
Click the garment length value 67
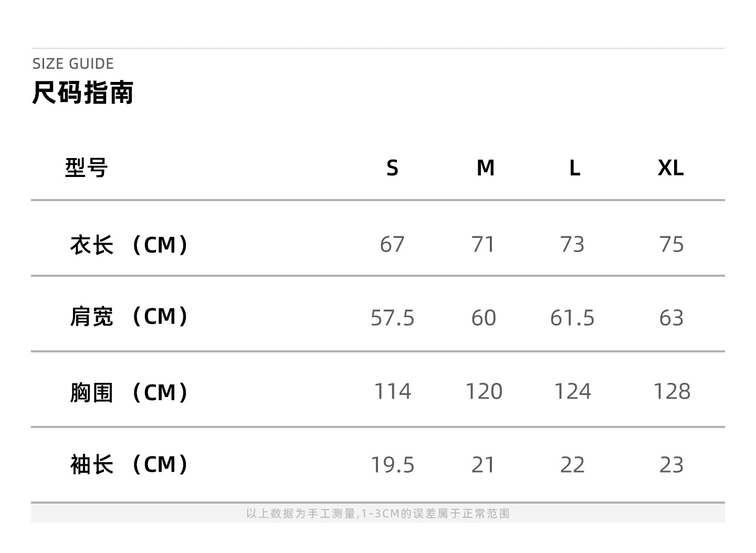click(x=392, y=245)
